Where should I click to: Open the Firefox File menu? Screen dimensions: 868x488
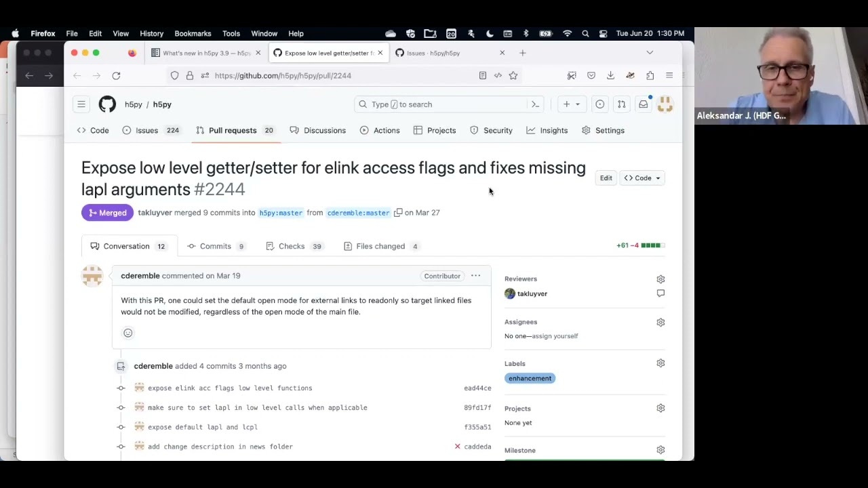72,33
